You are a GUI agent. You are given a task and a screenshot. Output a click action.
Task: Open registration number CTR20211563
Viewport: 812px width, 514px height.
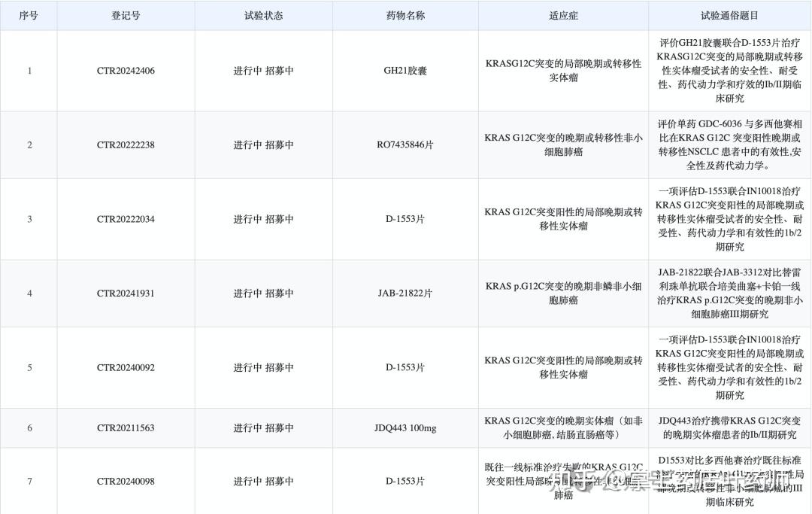(x=124, y=427)
